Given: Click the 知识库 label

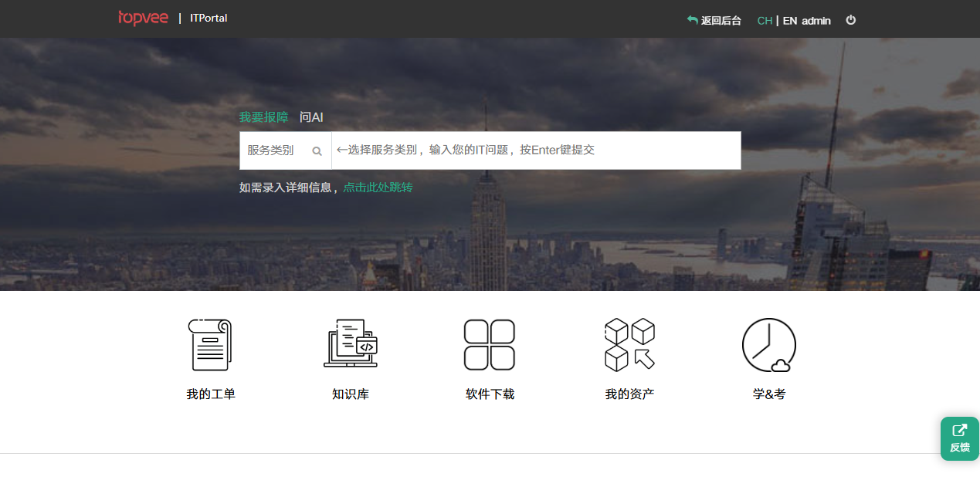Looking at the screenshot, I should pyautogui.click(x=351, y=394).
